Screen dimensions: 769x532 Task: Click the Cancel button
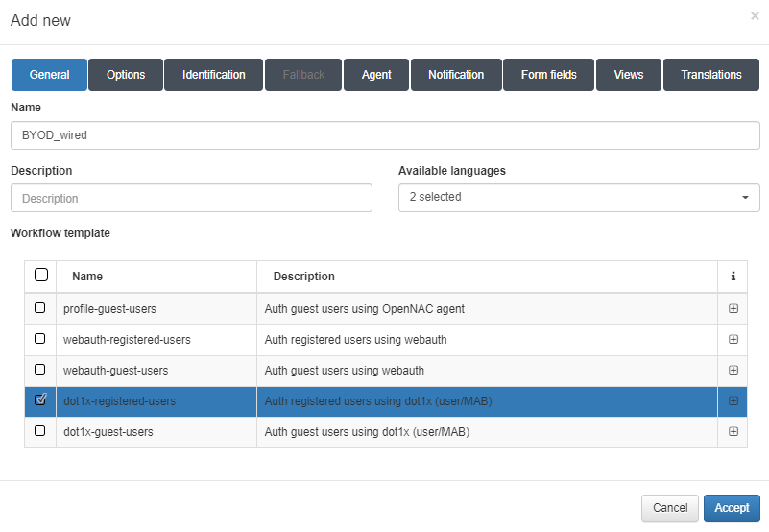tap(670, 508)
